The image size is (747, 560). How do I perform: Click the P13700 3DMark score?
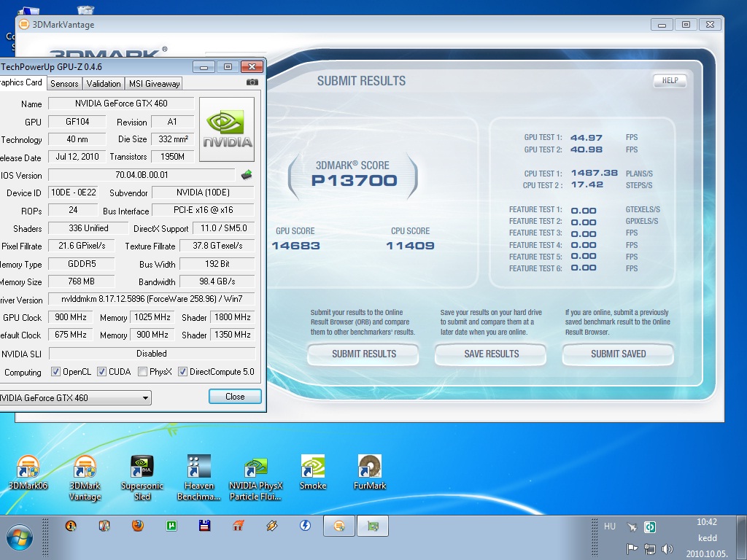pyautogui.click(x=354, y=181)
